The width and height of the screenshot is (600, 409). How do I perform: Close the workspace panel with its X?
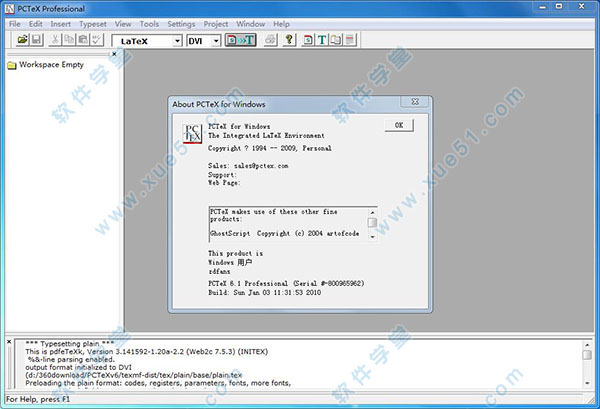[x=114, y=54]
